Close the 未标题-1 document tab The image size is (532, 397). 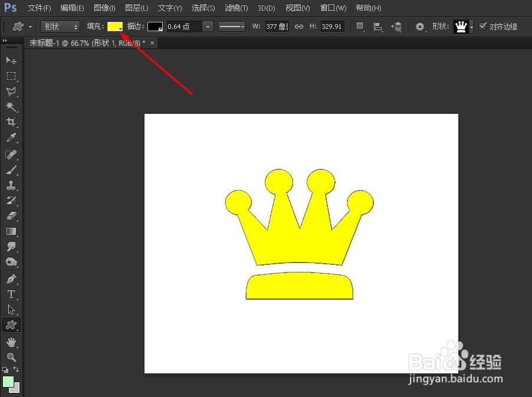click(x=152, y=42)
